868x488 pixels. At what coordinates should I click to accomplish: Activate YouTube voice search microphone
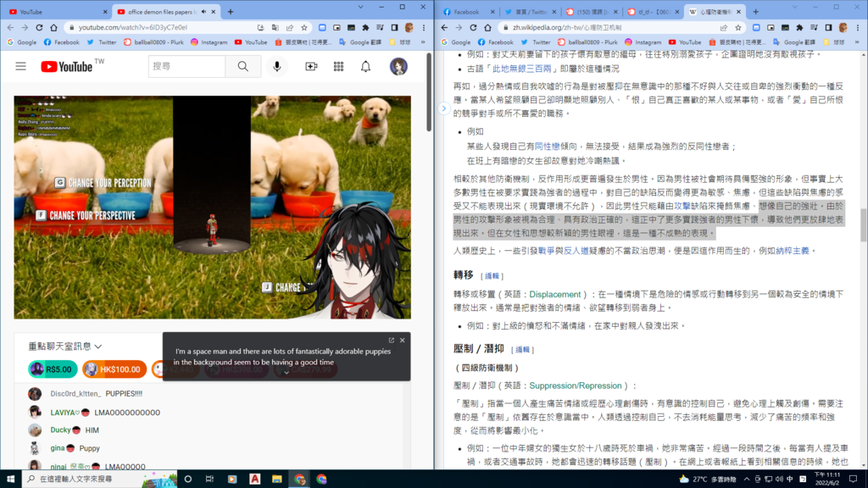click(277, 66)
